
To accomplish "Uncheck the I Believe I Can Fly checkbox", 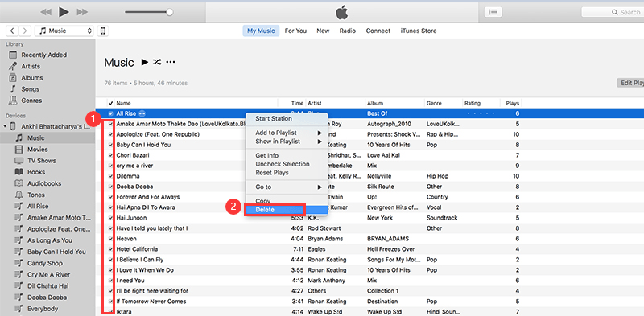I will (110, 260).
